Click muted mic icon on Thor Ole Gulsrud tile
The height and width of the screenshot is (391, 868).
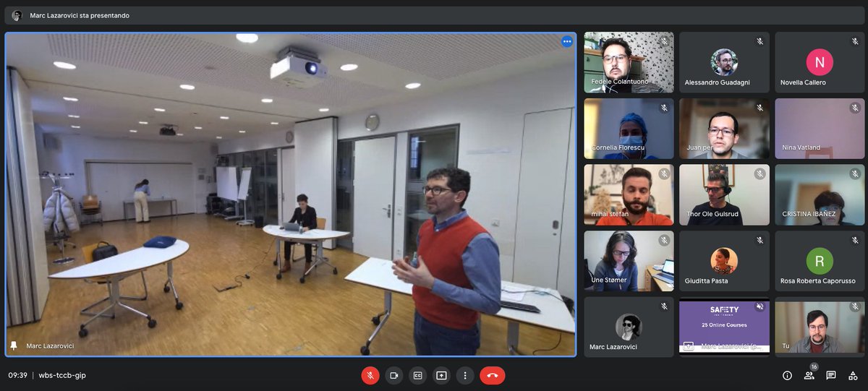[x=759, y=174]
